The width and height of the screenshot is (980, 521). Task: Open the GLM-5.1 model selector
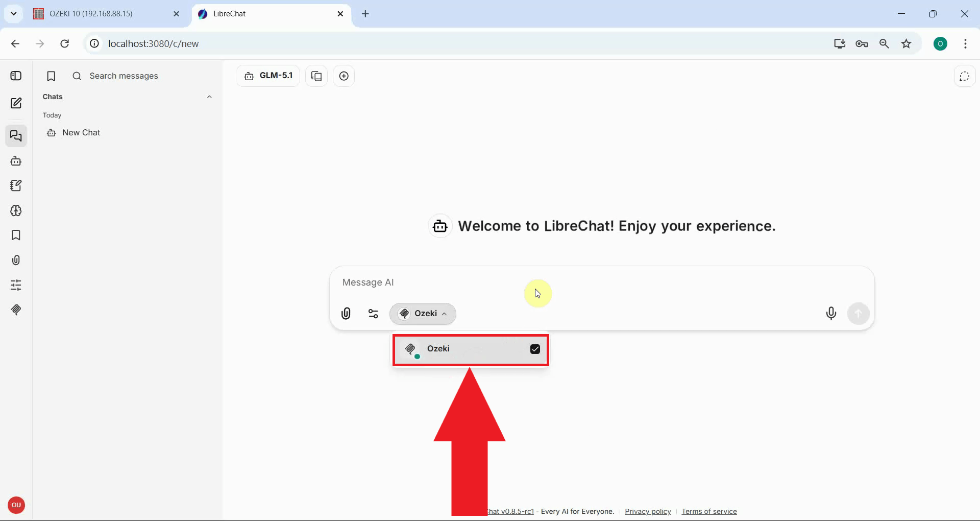[x=268, y=76]
